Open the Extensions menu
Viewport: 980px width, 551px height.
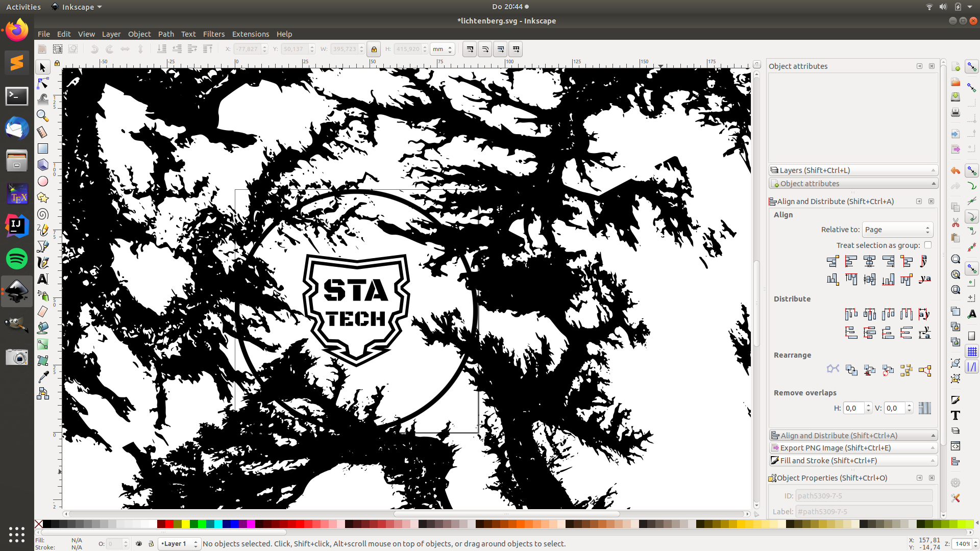pos(250,34)
